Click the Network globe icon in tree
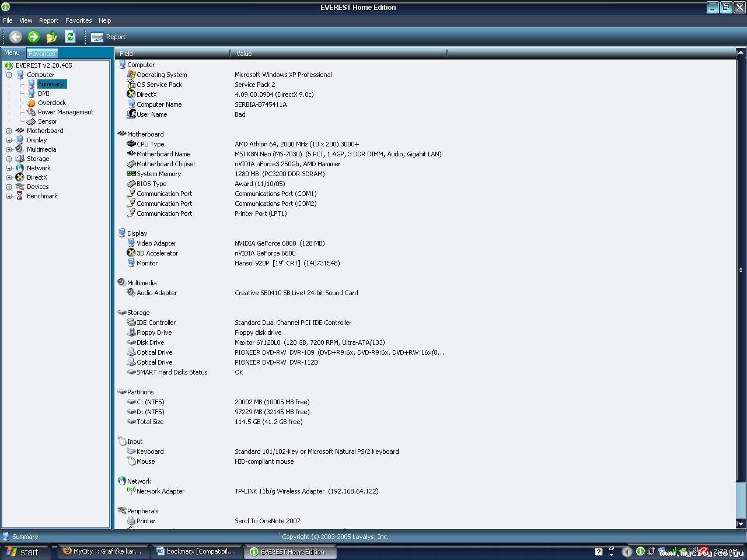This screenshot has width=747, height=560. [x=20, y=168]
